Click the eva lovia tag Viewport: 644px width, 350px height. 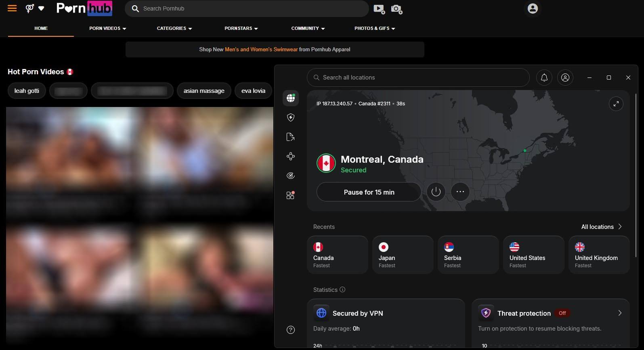pyautogui.click(x=253, y=90)
